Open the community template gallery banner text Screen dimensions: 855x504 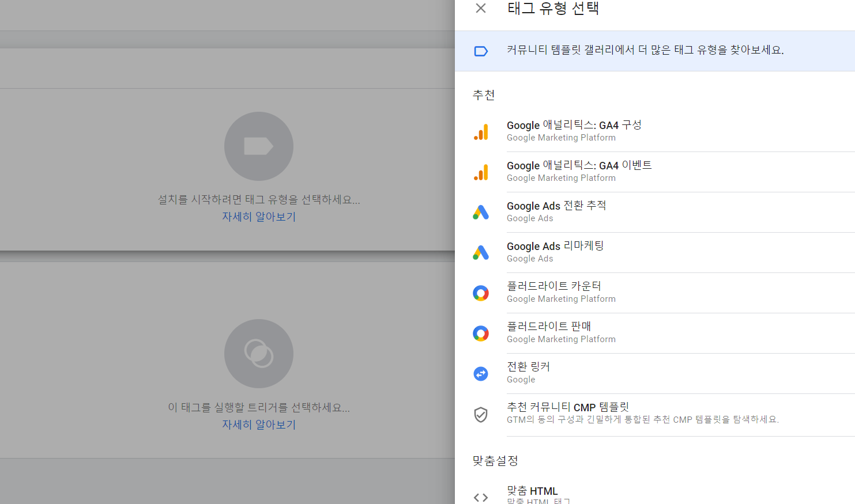coord(645,50)
